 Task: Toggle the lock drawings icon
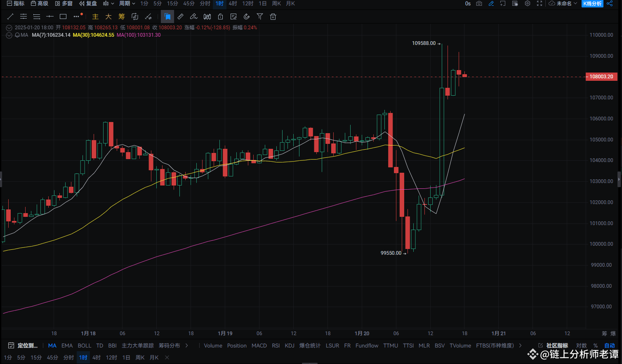click(220, 16)
